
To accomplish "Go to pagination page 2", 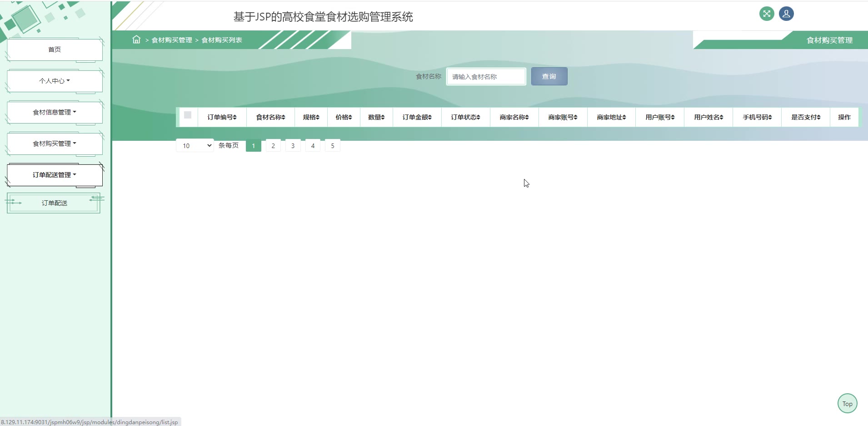I will click(x=273, y=145).
